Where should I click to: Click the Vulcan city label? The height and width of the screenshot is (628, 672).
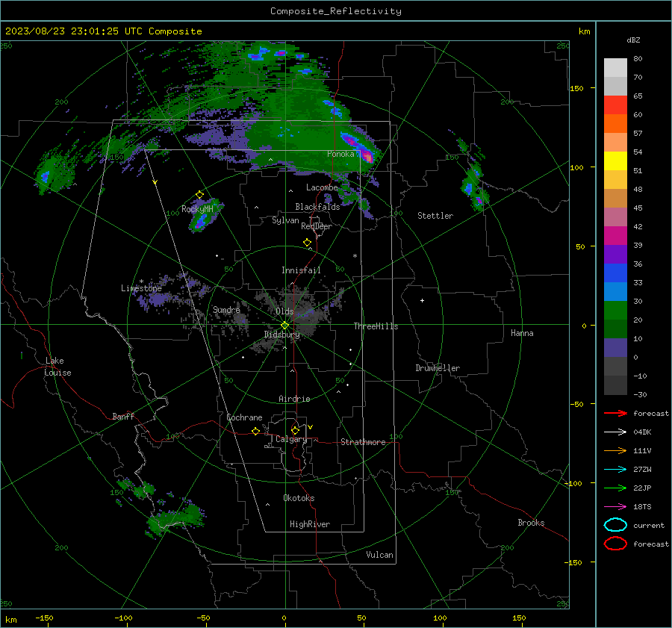379,555
